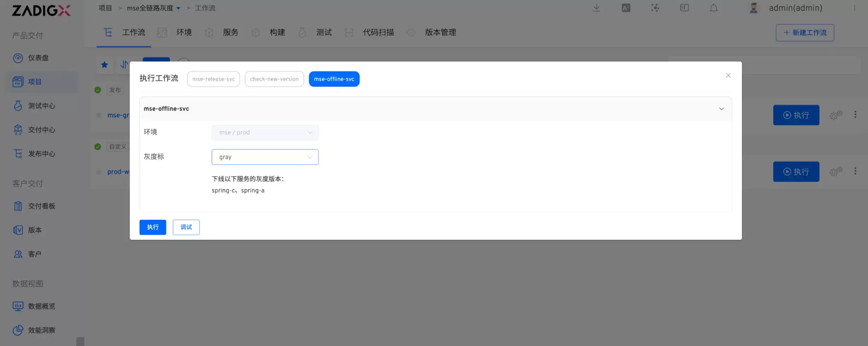Open 交付看板 in the sidebar
This screenshot has height=346, width=868.
click(x=34, y=206)
